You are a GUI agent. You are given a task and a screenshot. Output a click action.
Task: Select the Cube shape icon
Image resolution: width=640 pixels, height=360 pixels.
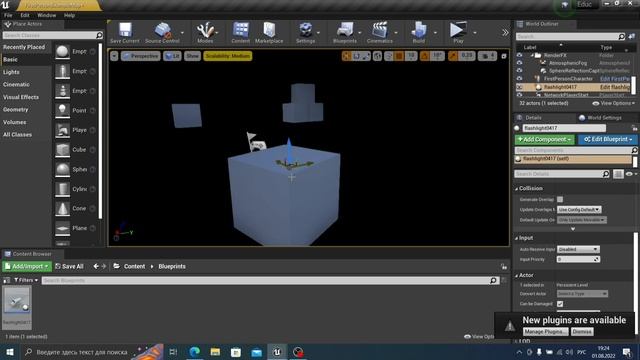coord(62,149)
